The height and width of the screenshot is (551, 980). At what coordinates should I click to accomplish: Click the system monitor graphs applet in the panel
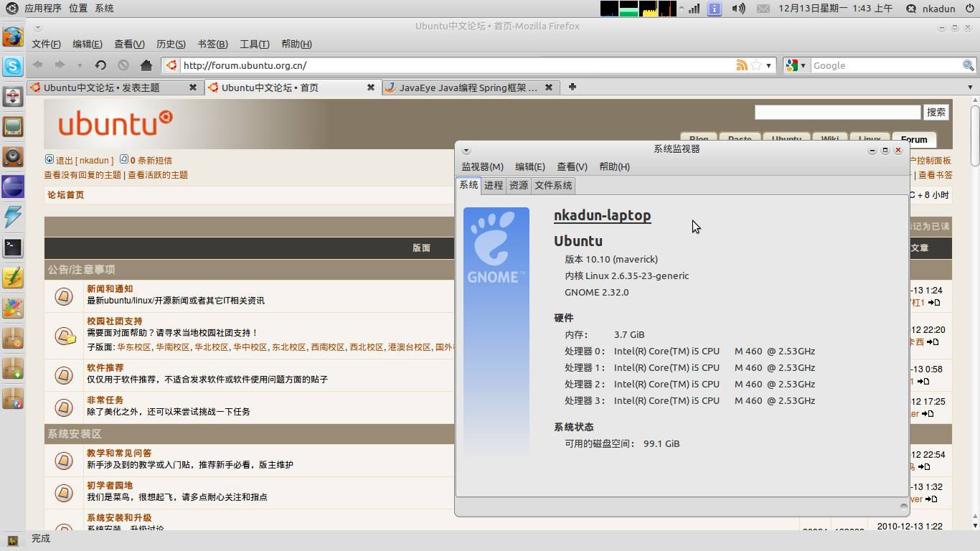pyautogui.click(x=639, y=9)
